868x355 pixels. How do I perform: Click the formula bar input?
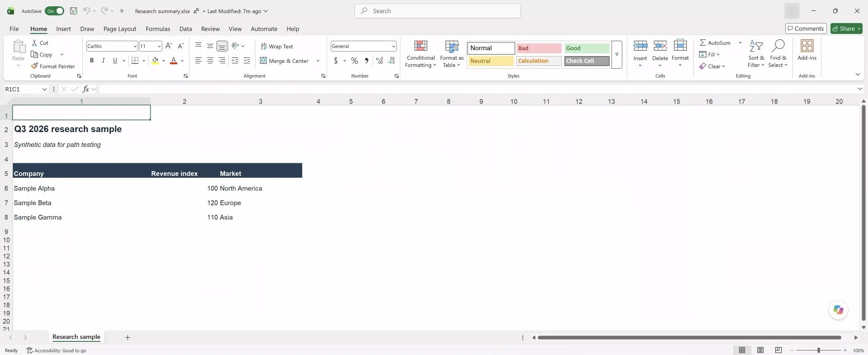click(477, 89)
